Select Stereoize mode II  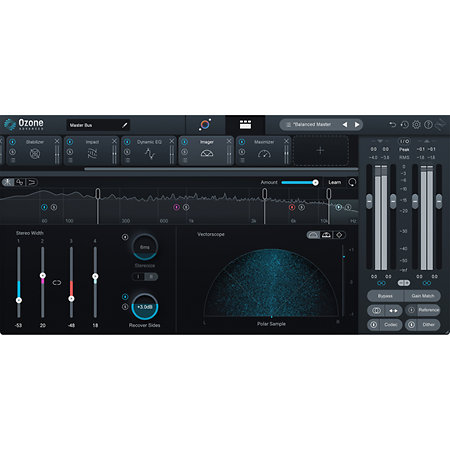click(x=151, y=277)
